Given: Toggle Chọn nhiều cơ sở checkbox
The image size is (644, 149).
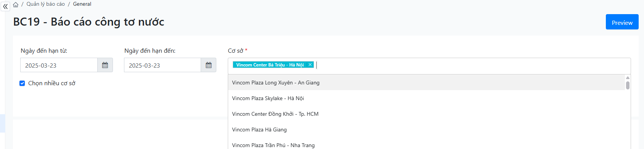Looking at the screenshot, I should [22, 83].
